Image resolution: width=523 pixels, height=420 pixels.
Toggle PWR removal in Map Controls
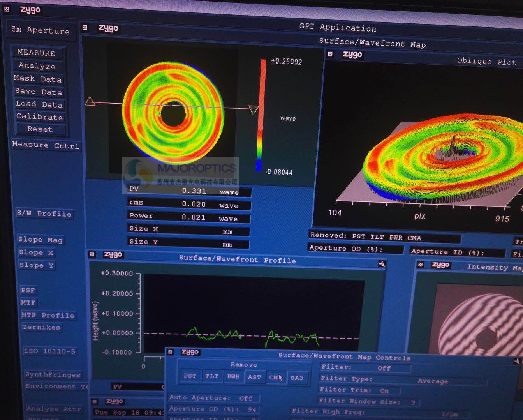[233, 377]
